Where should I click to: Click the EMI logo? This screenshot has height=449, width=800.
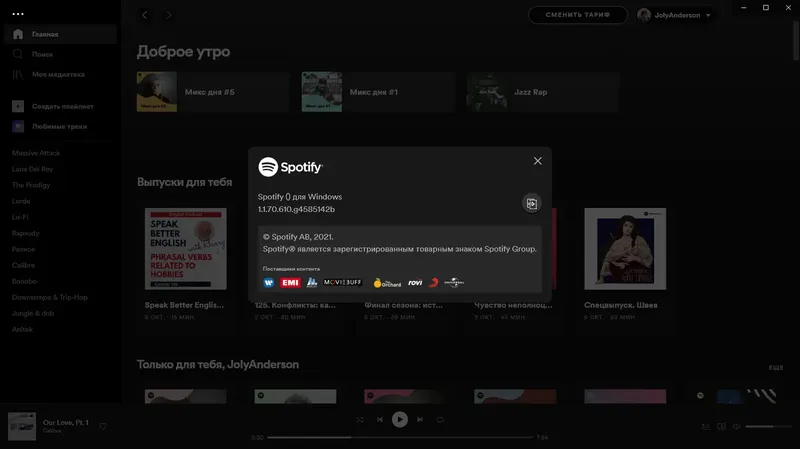[290, 283]
